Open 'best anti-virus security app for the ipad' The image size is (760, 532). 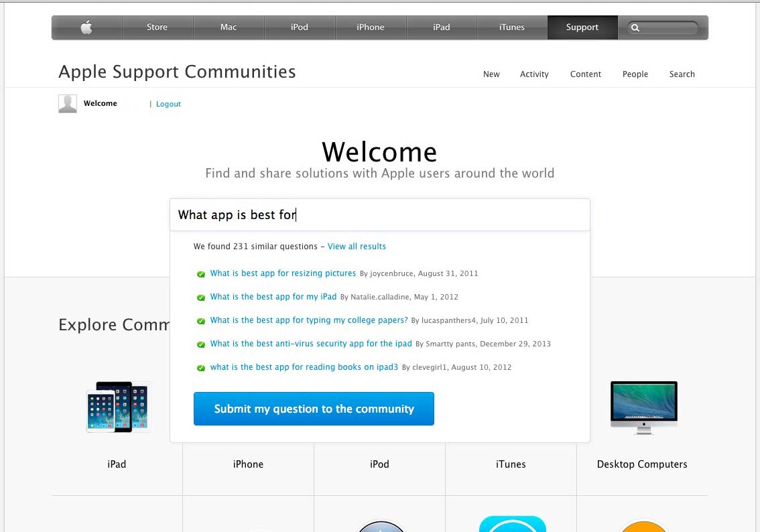pos(311,344)
